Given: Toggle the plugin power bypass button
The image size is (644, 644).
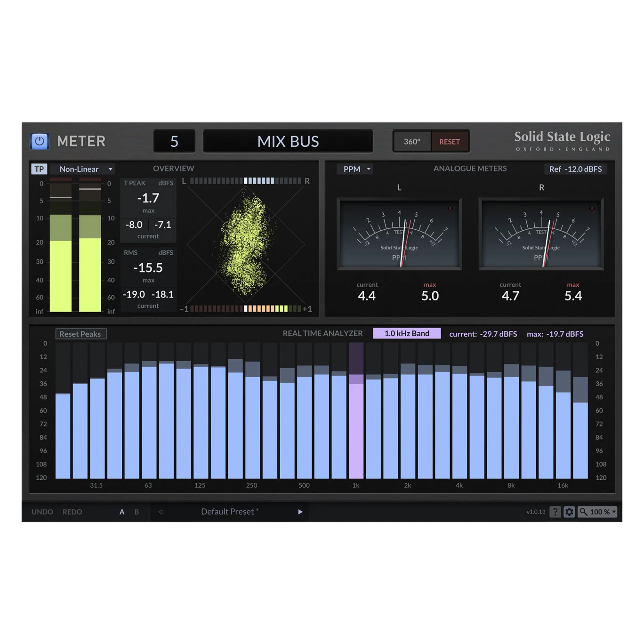Looking at the screenshot, I should pyautogui.click(x=40, y=141).
